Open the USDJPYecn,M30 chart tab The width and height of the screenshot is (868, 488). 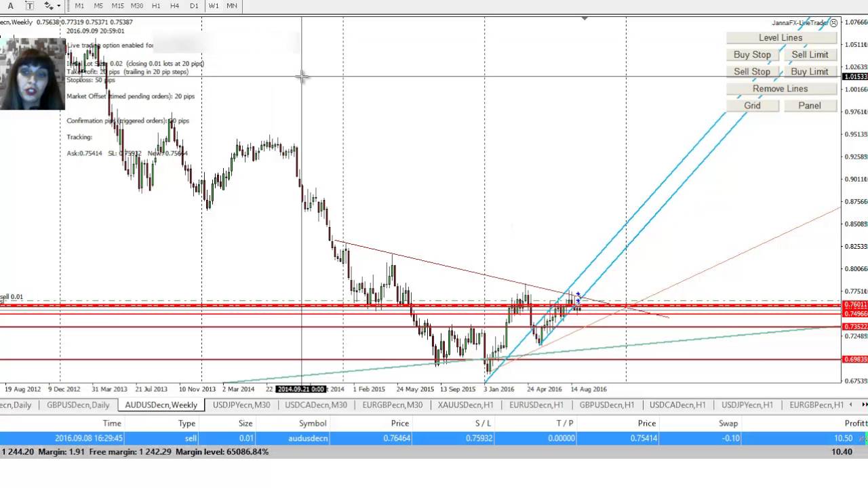click(241, 405)
